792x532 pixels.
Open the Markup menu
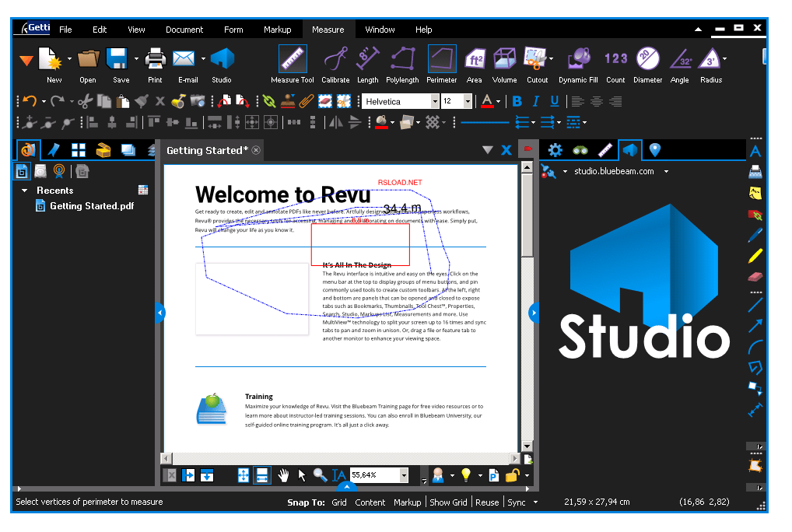277,30
